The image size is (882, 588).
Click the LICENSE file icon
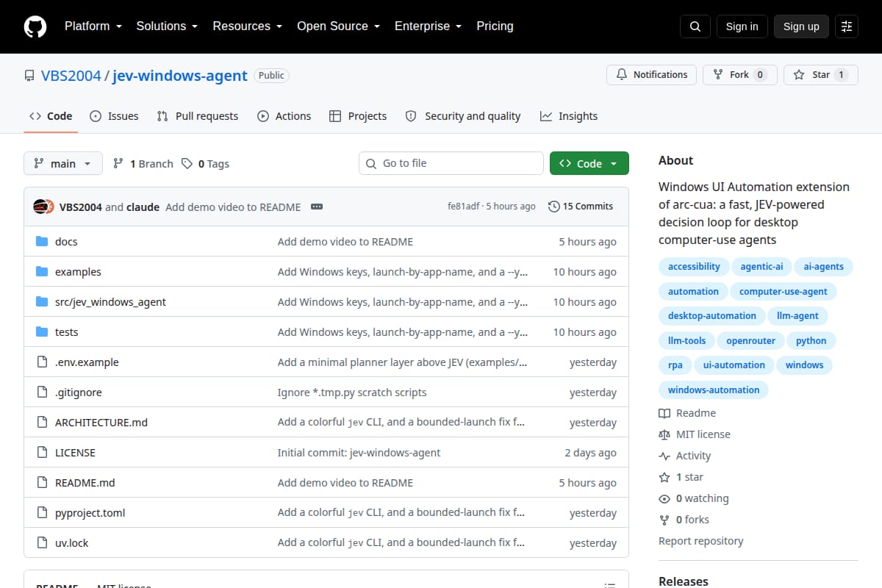[42, 452]
